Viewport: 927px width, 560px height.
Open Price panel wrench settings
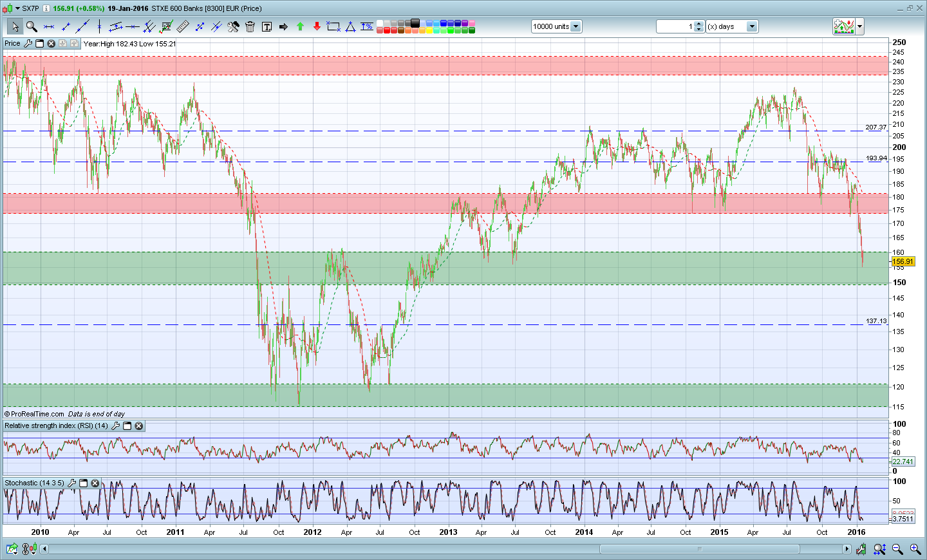point(28,43)
